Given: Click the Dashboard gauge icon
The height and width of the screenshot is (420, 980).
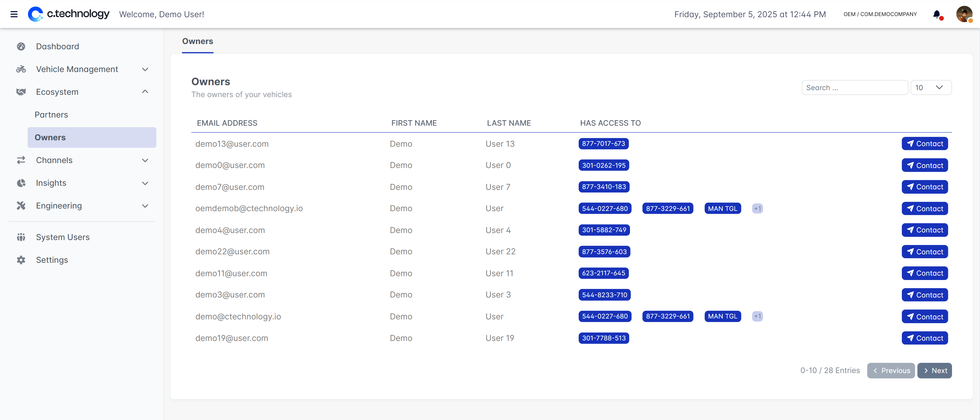Looking at the screenshot, I should [x=21, y=46].
